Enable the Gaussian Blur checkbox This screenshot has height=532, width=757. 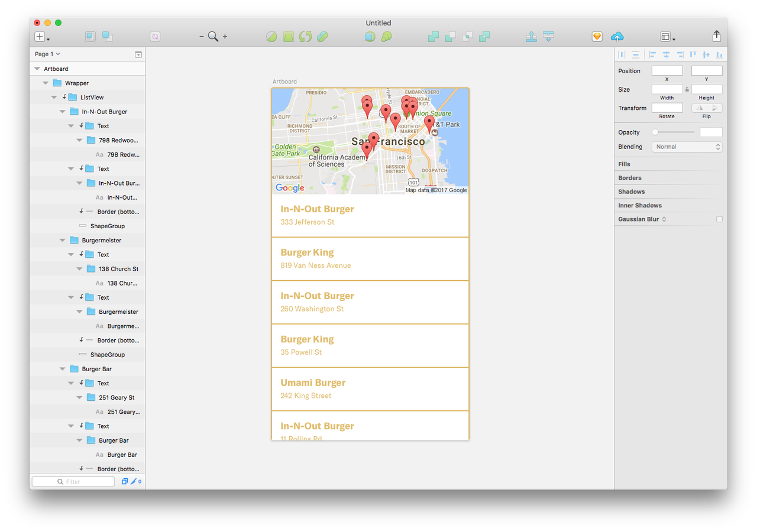[719, 219]
